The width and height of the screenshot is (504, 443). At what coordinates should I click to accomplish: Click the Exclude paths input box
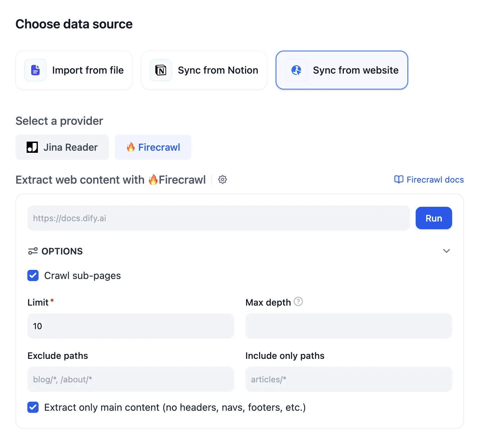click(130, 379)
